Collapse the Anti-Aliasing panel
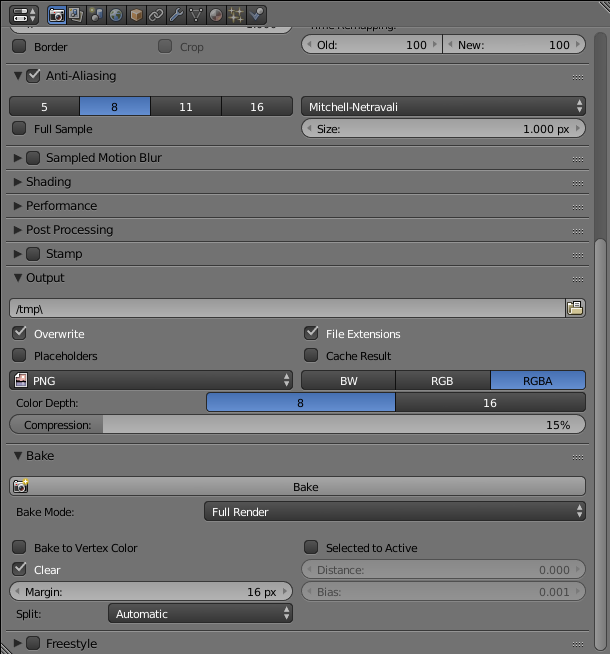610x654 pixels. [x=18, y=75]
